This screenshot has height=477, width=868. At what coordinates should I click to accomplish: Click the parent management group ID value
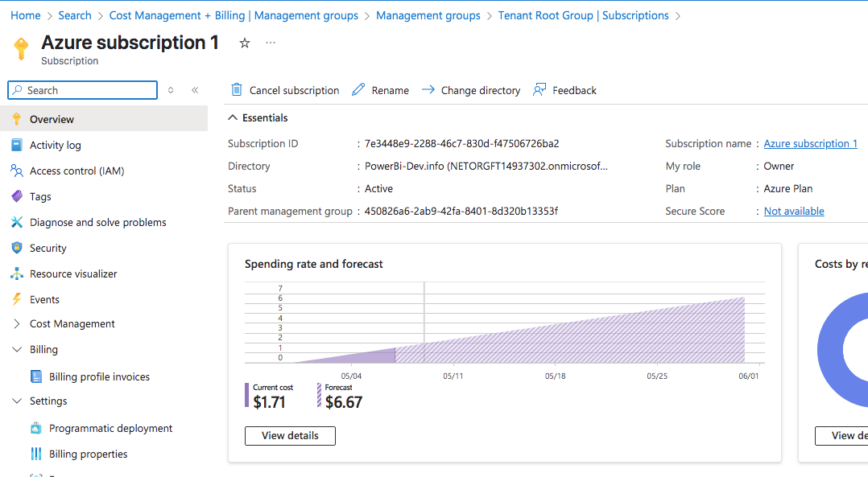coord(461,211)
